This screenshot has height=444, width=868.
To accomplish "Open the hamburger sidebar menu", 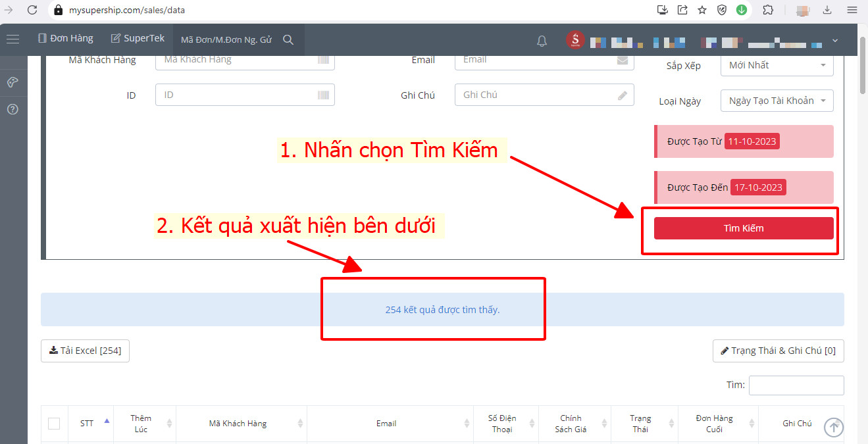I will (13, 39).
